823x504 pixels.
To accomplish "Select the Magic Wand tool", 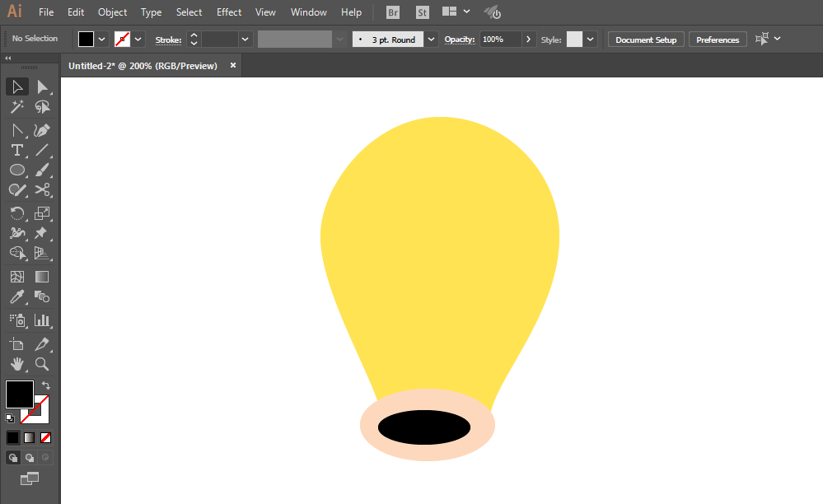I will pyautogui.click(x=16, y=107).
